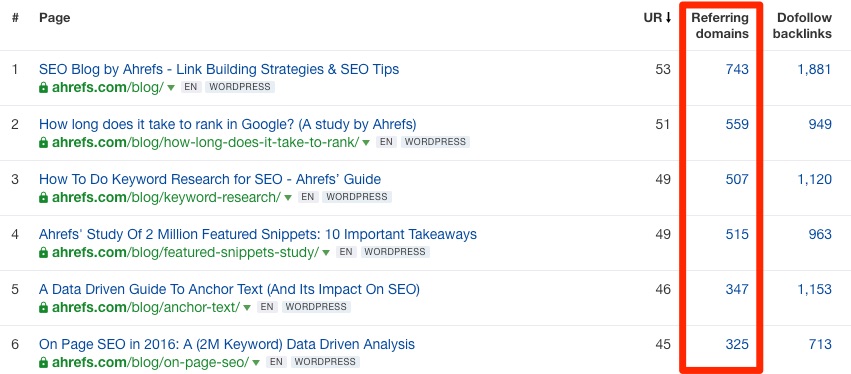Sort by Dofollow backlinks column header
The height and width of the screenshot is (374, 851).
[x=802, y=26]
